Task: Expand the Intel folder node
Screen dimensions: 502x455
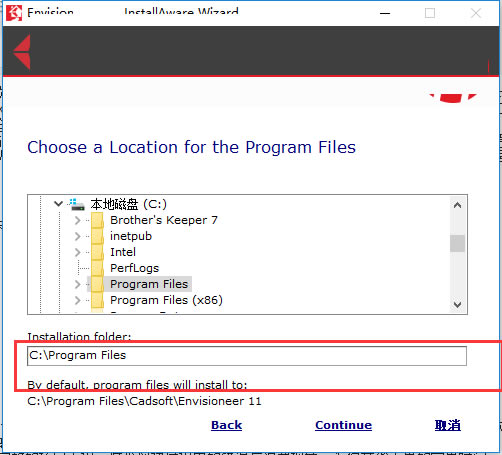Action: pyautogui.click(x=78, y=252)
